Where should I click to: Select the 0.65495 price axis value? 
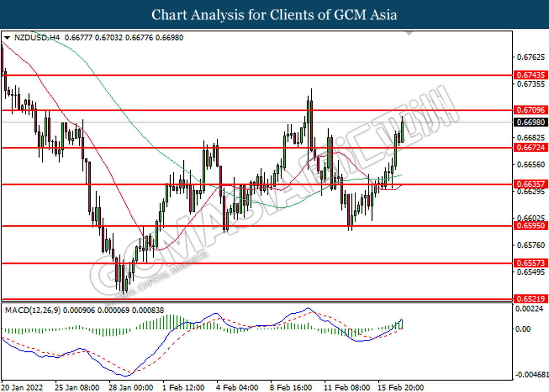coord(531,272)
